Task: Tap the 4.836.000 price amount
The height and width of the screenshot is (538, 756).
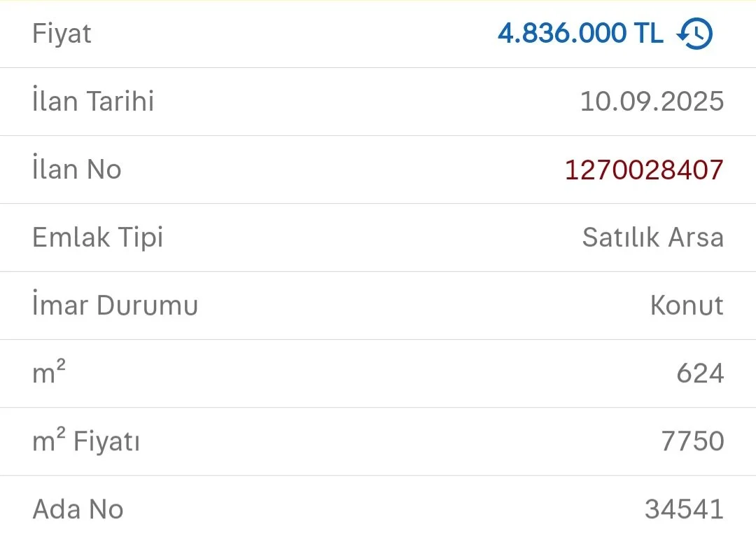Action: click(561, 34)
